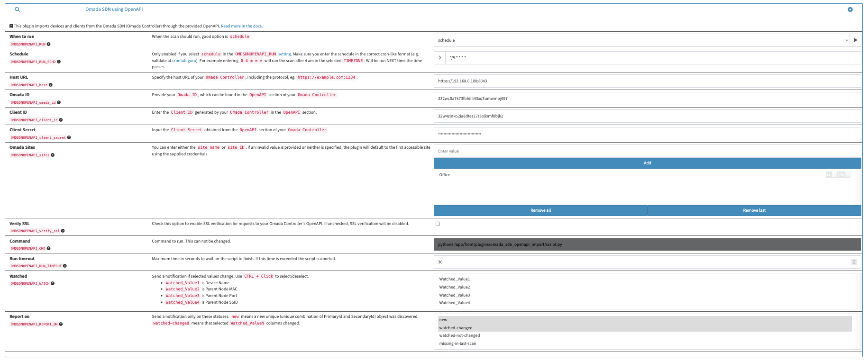The width and height of the screenshot is (868, 361).
Task: Click the circular status icon at top right
Action: [850, 9]
